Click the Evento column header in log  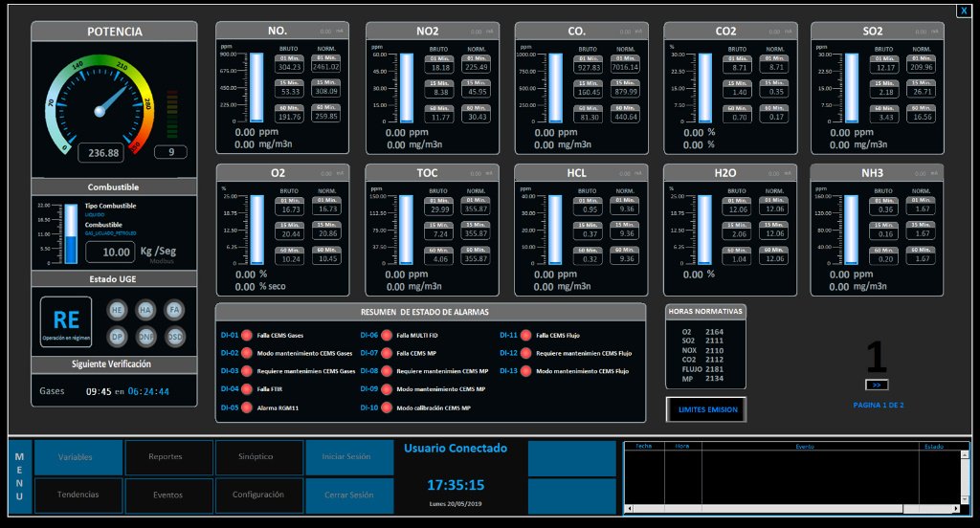point(804,446)
